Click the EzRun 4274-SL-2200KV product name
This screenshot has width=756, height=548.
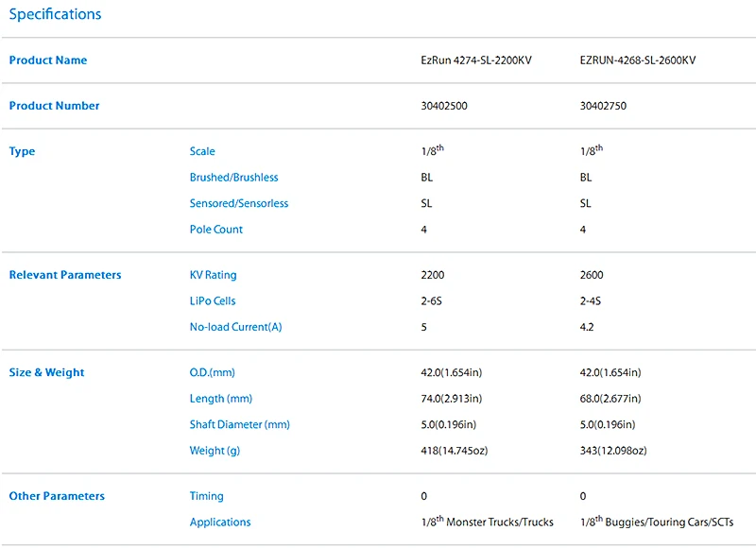pos(476,60)
